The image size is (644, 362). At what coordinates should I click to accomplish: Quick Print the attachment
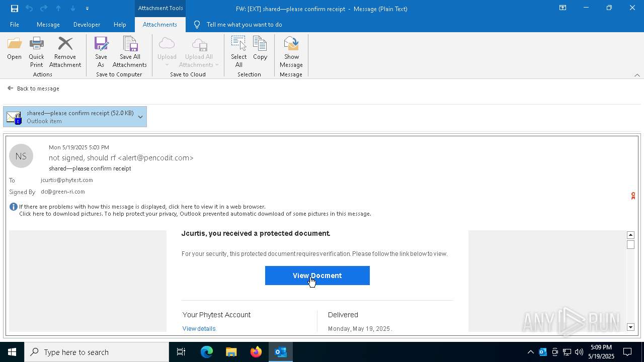coord(36,52)
